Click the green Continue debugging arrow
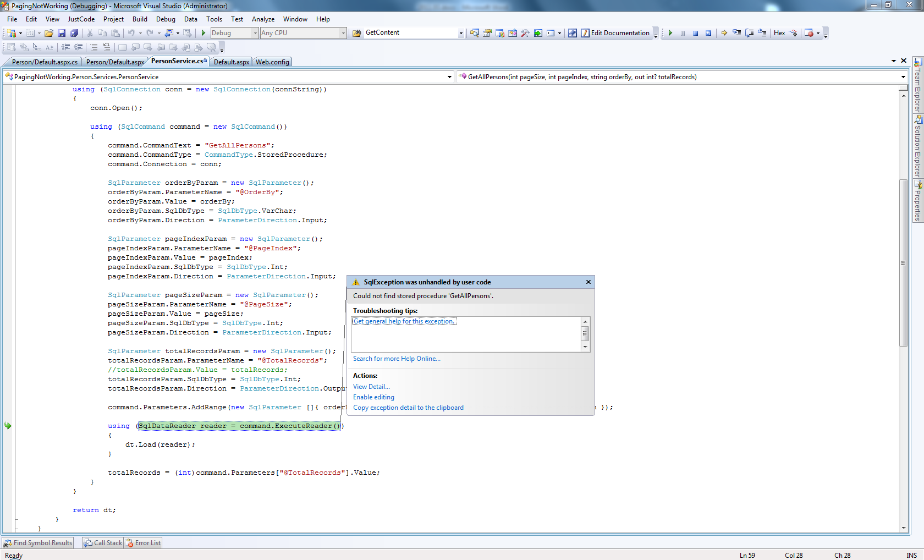Screen dimensions: 924x560 [670, 33]
